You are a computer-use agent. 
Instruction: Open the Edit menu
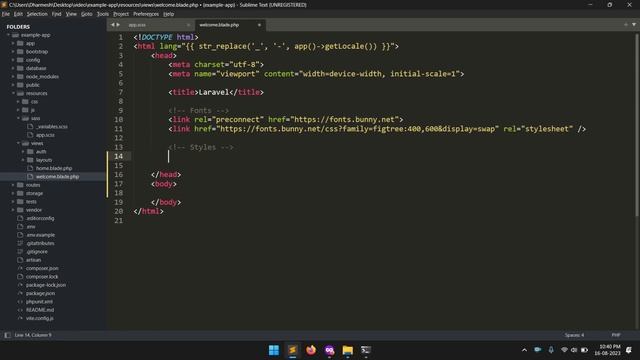point(18,14)
